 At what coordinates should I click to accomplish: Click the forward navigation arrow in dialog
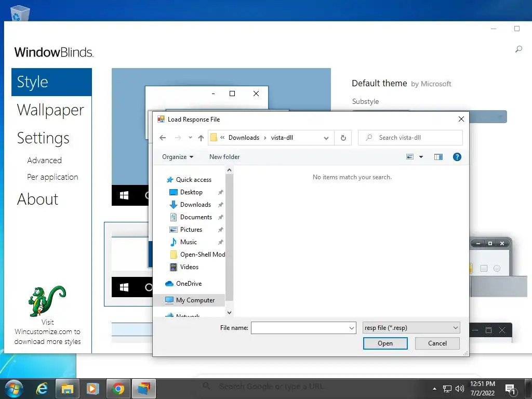(x=178, y=138)
